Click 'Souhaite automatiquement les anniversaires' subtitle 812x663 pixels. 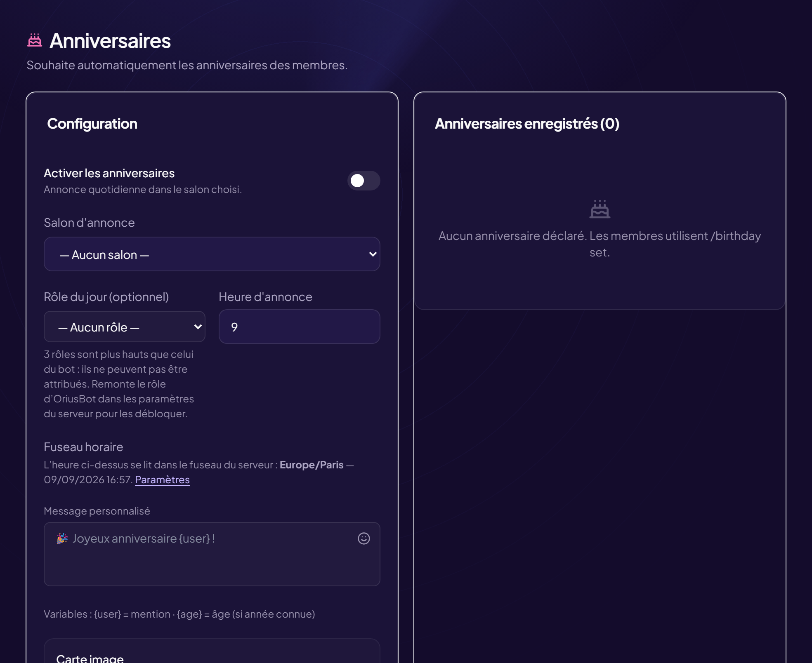[187, 65]
